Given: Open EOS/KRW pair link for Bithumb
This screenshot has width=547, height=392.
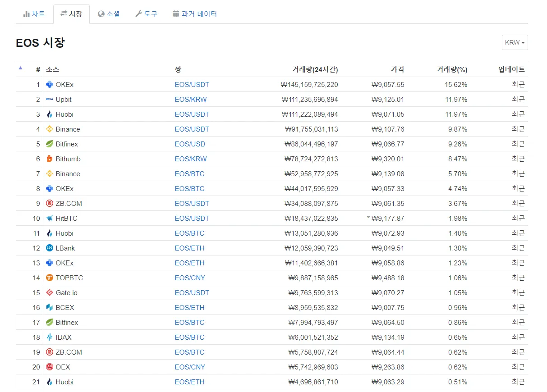Looking at the screenshot, I should tap(191, 159).
